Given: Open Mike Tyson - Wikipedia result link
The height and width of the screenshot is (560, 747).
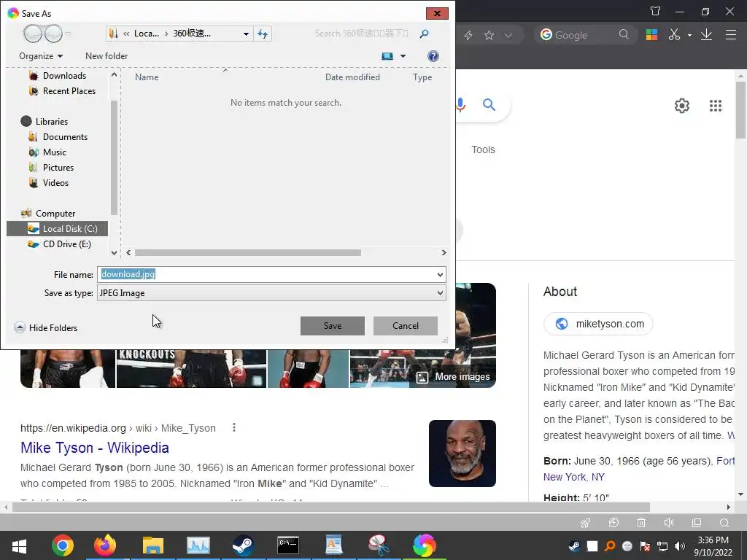Looking at the screenshot, I should 95,448.
